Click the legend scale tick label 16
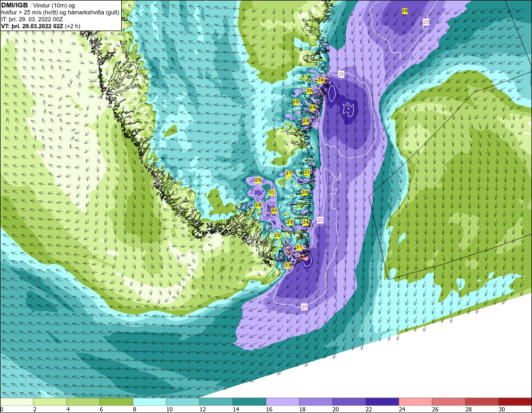The height and width of the screenshot is (413, 532). 269,410
